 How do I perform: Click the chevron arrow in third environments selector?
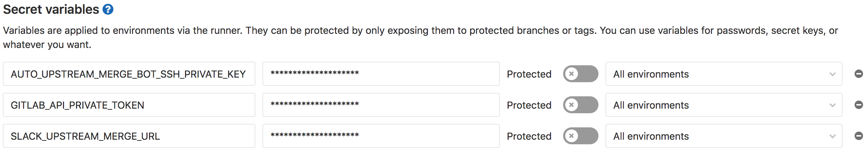(832, 136)
